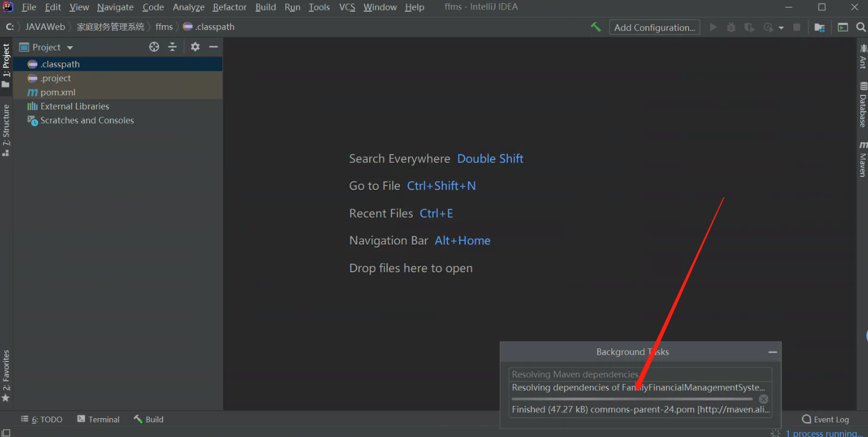The width and height of the screenshot is (868, 437).
Task: Open the Navigate menu
Action: point(115,7)
